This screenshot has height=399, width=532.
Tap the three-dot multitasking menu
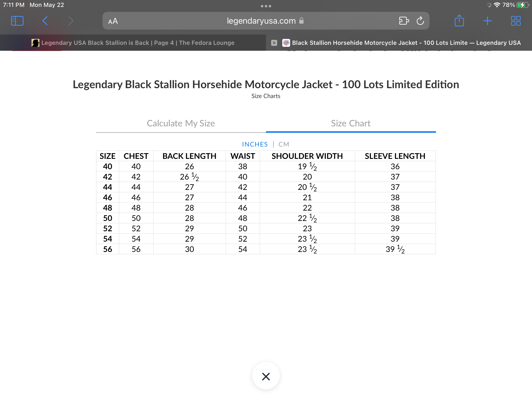click(x=266, y=6)
